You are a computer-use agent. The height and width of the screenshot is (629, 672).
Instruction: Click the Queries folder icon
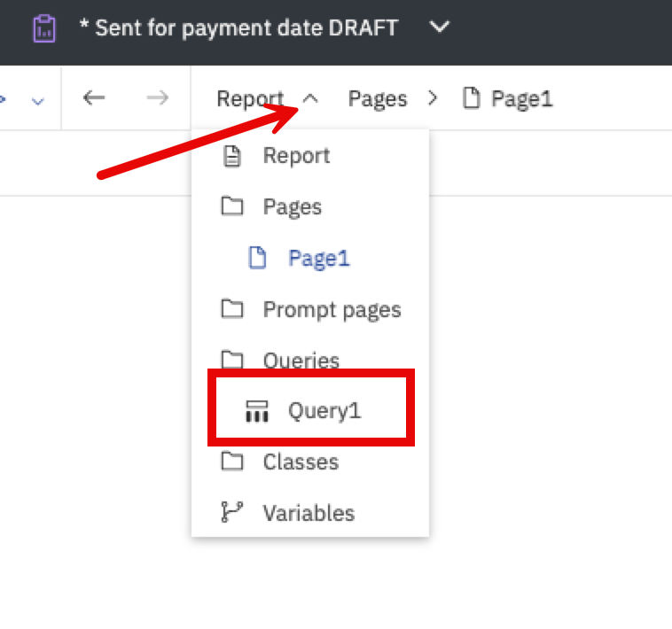tap(232, 360)
